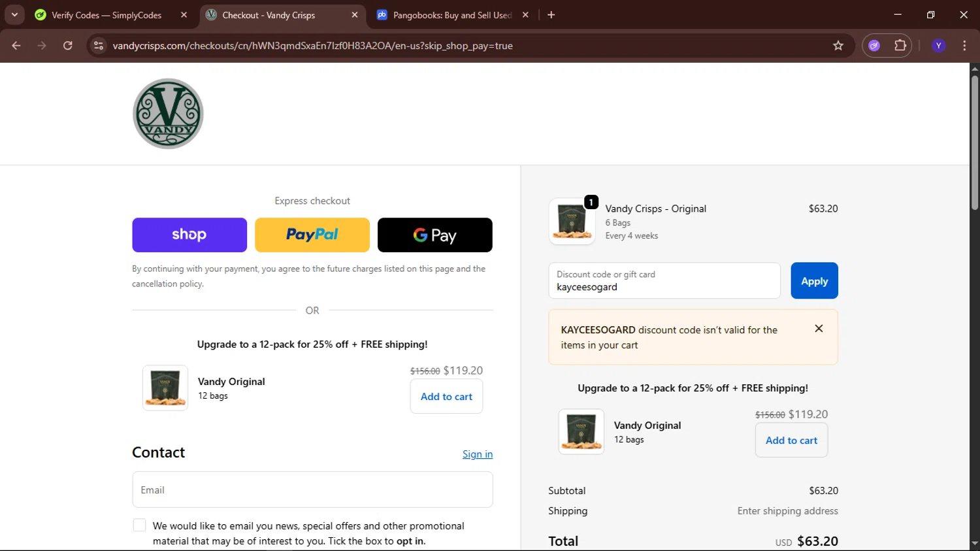Reload the checkout page
Image resolution: width=980 pixels, height=551 pixels.
coord(68,46)
